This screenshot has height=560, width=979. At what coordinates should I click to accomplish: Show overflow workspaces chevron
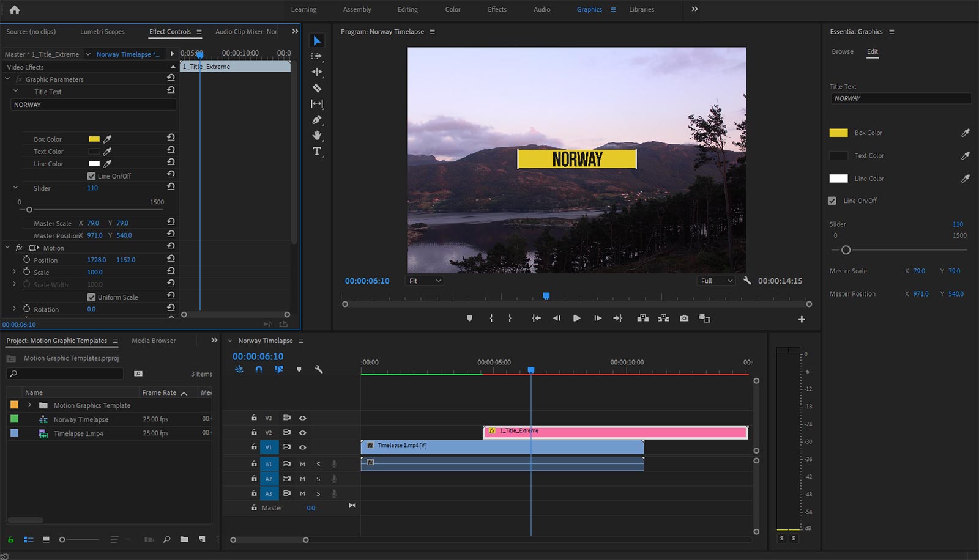click(694, 9)
